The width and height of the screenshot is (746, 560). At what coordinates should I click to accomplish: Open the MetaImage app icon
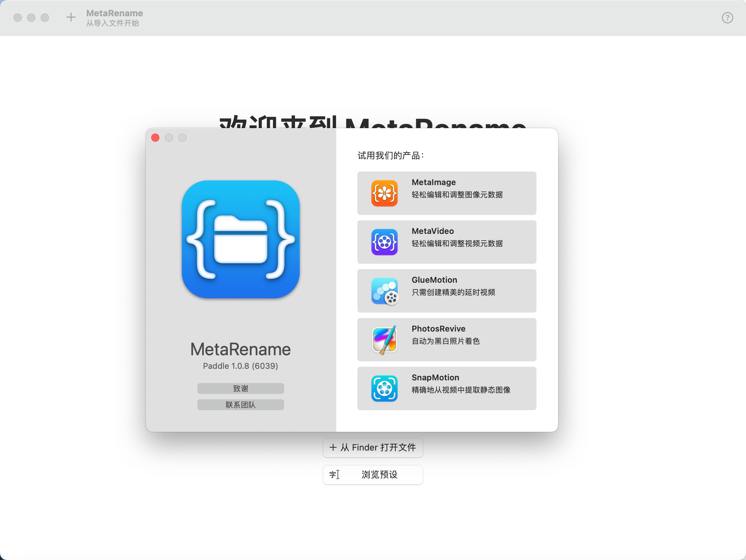click(384, 193)
